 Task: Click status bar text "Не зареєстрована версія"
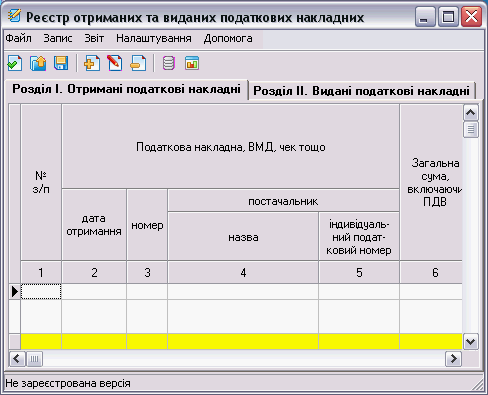(x=68, y=383)
